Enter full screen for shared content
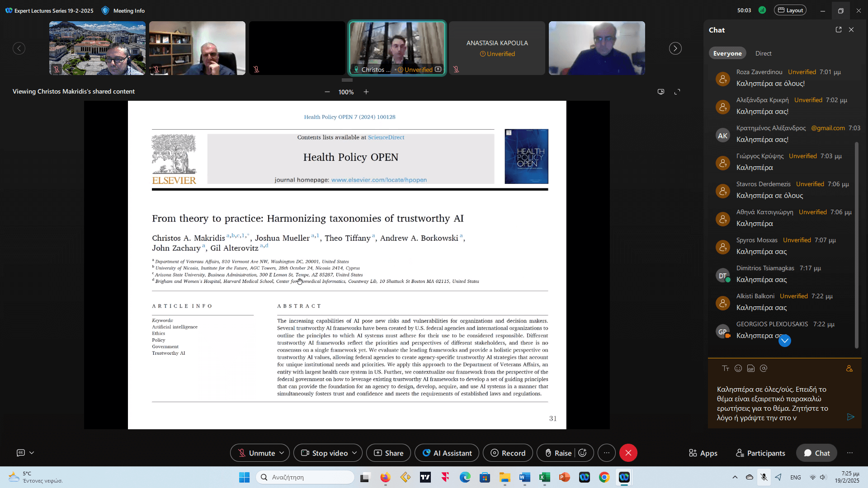The width and height of the screenshot is (868, 488). coord(677,92)
